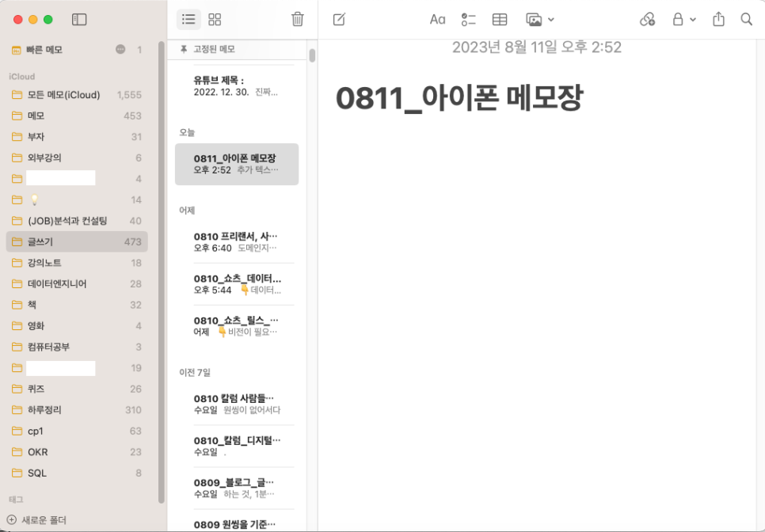
Task: Click the options ellipsis beside 빠른 메모
Action: [x=120, y=49]
